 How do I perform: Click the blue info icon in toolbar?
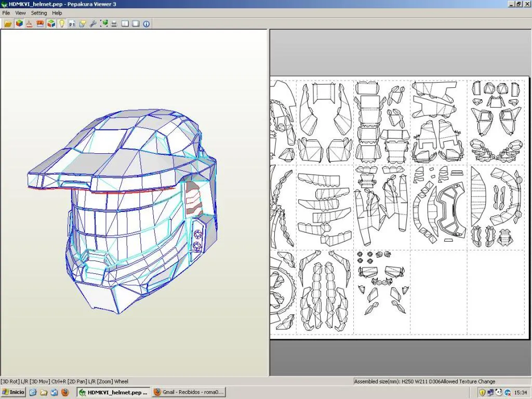click(147, 23)
